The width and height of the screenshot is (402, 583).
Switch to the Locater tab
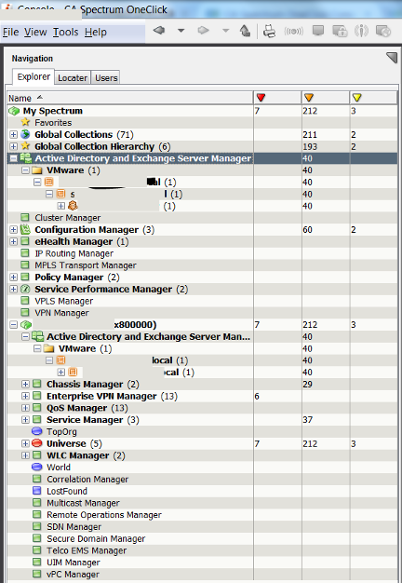coord(73,78)
